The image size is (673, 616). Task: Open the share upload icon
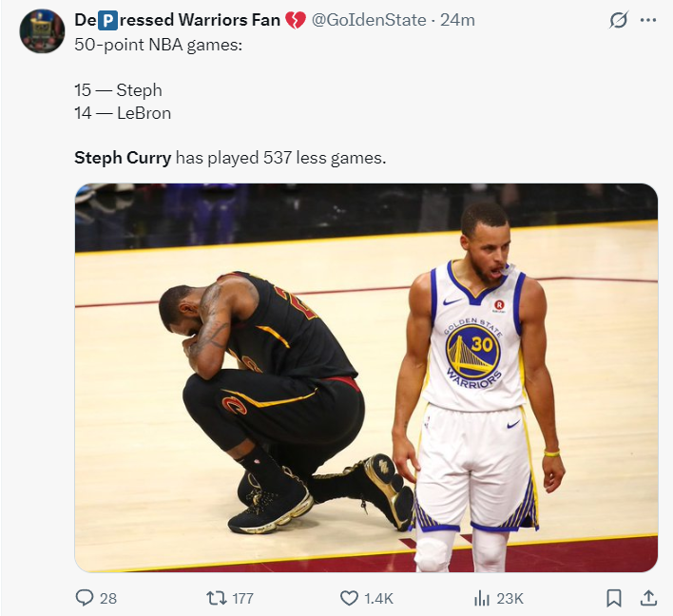pyautogui.click(x=648, y=598)
